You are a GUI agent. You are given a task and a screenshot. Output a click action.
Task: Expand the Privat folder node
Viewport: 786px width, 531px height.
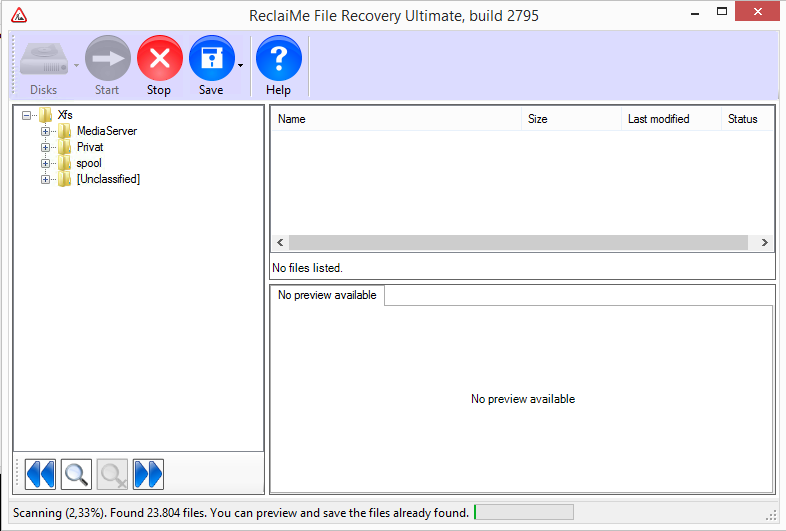coord(45,147)
